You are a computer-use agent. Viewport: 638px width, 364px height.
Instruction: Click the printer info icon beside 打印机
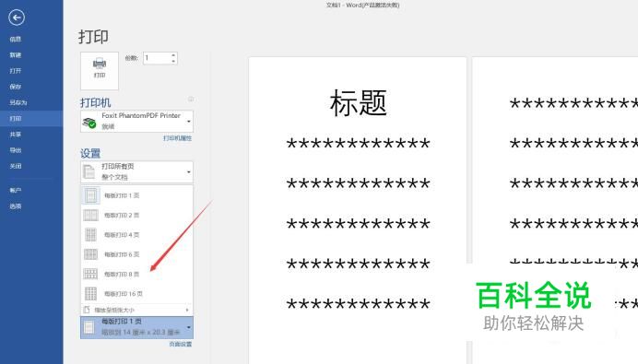point(191,100)
